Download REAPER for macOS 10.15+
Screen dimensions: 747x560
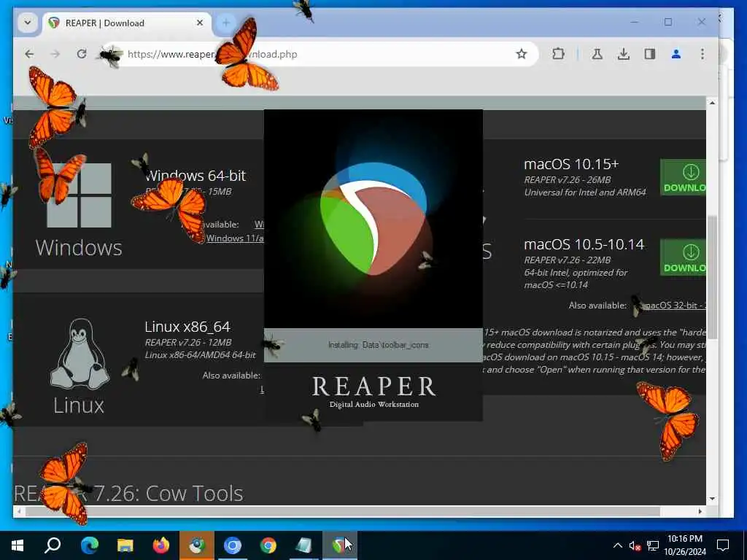(x=683, y=177)
